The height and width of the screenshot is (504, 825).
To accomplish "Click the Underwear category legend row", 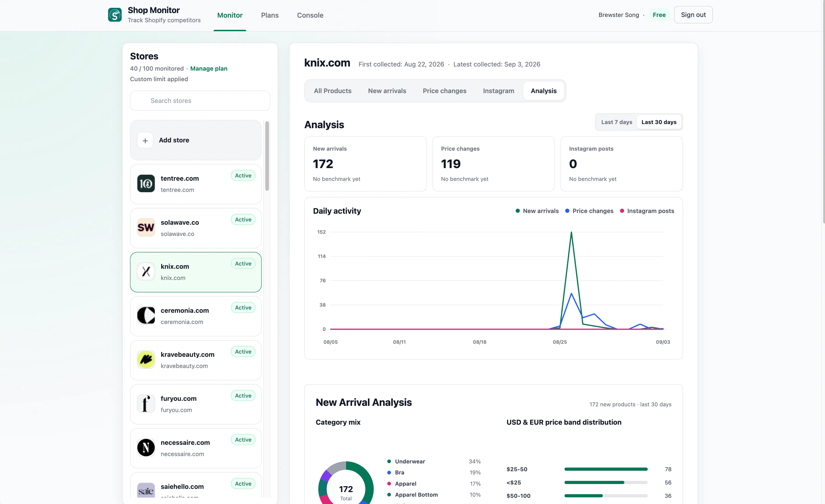I will pos(434,462).
